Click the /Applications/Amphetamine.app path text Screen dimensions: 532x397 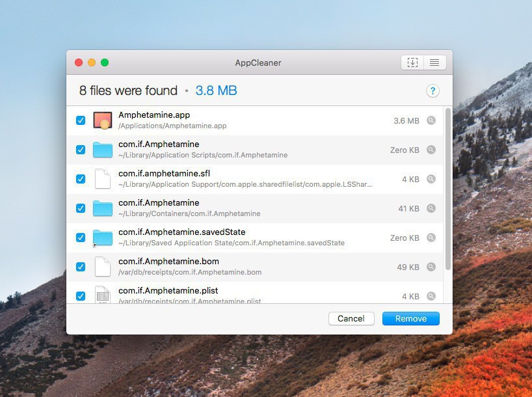coord(172,126)
